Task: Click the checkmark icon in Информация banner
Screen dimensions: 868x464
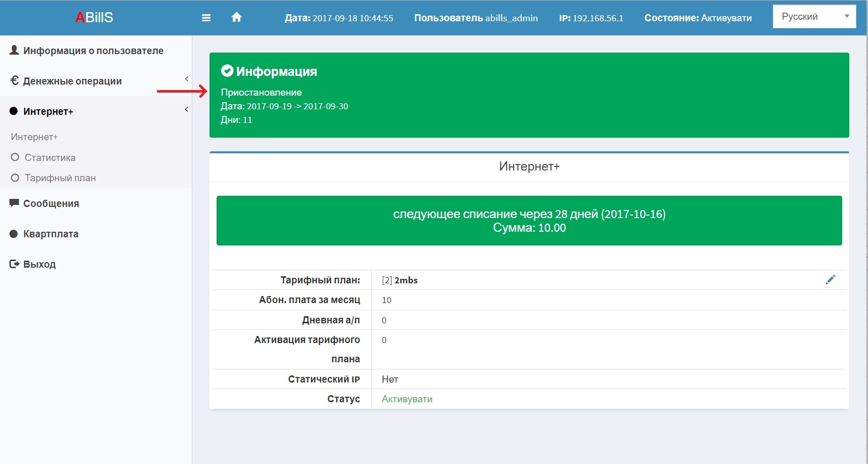Action: tap(227, 71)
